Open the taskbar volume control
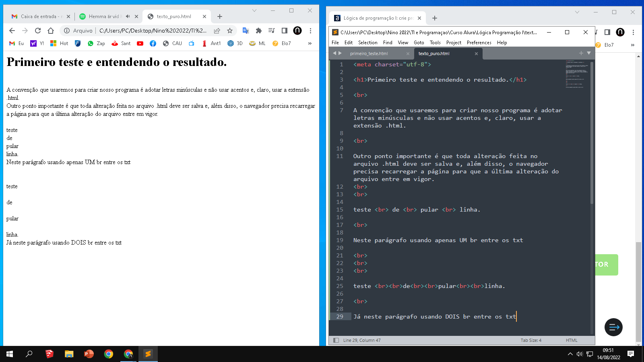Screen dimensions: 644x362 click(x=580, y=354)
